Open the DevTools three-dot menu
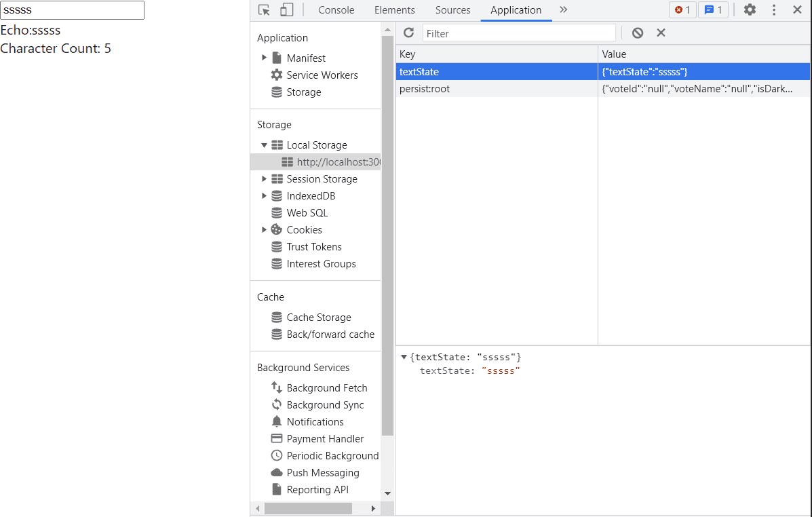 click(774, 10)
